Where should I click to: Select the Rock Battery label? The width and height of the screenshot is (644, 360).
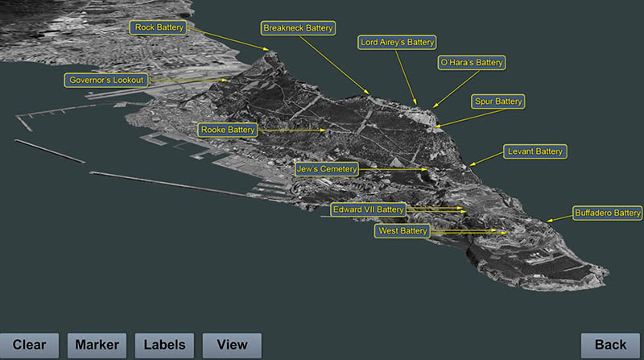(x=158, y=27)
